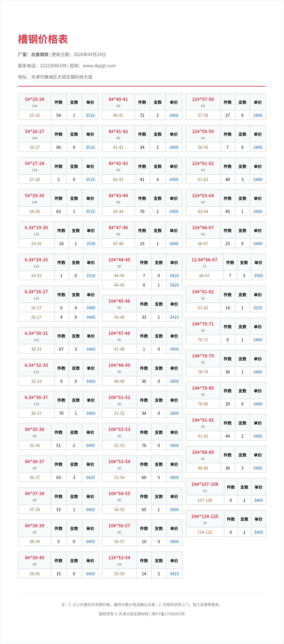Open the 3420 price in 8#*36-37 table
Screen dimensions: 284x644
click(x=90, y=477)
